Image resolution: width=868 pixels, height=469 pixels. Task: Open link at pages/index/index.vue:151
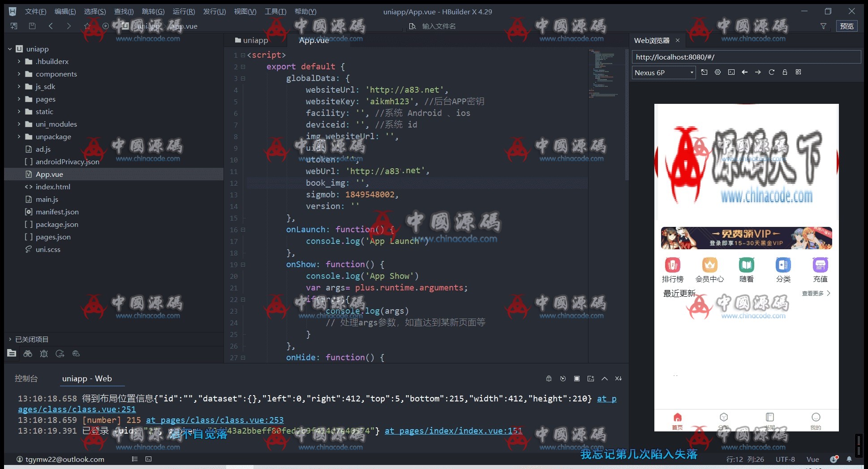click(453, 431)
